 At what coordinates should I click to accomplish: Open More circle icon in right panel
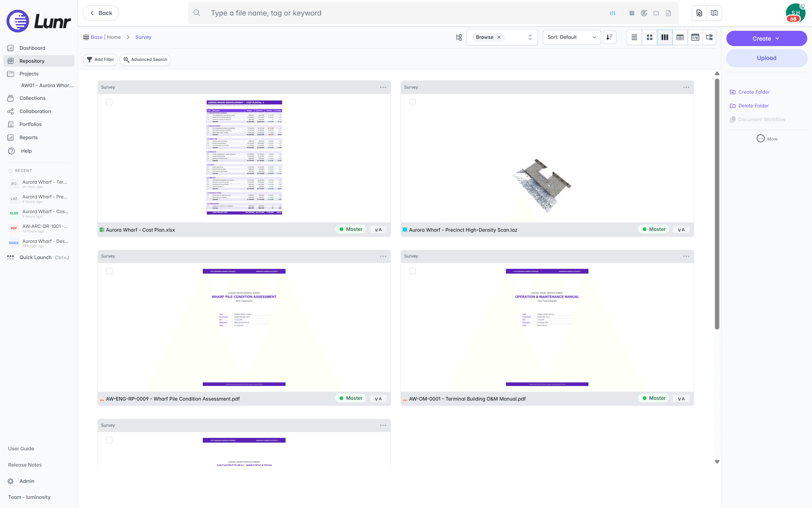[760, 139]
